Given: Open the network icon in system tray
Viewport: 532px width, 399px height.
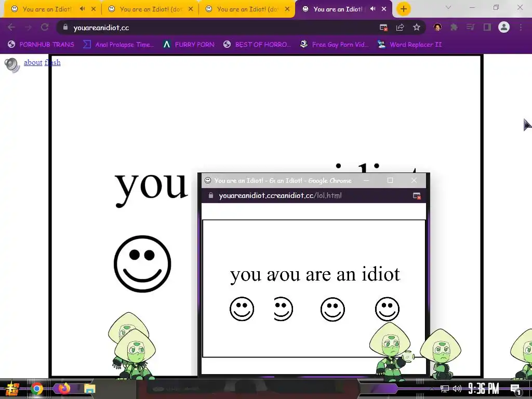Looking at the screenshot, I should [445, 389].
